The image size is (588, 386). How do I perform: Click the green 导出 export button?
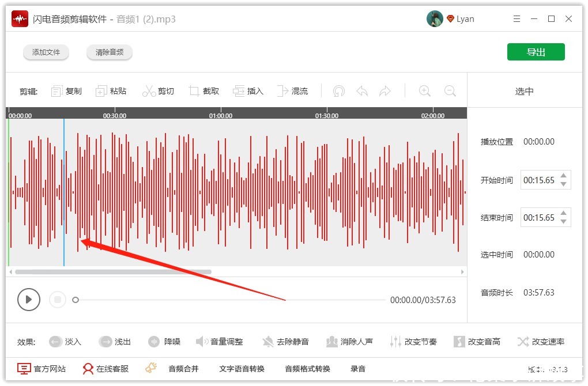536,51
